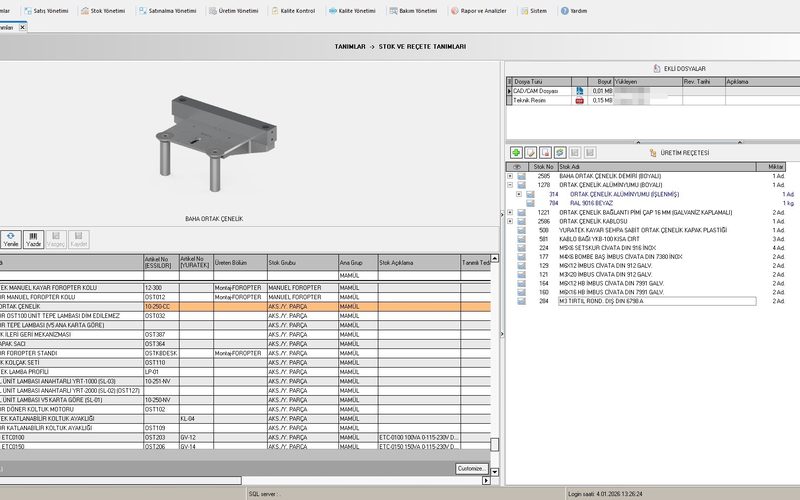
Task: Expand BAHA ORTAK ÇENELİK DEMİRİ (BOYALI) node
Action: pos(510,176)
